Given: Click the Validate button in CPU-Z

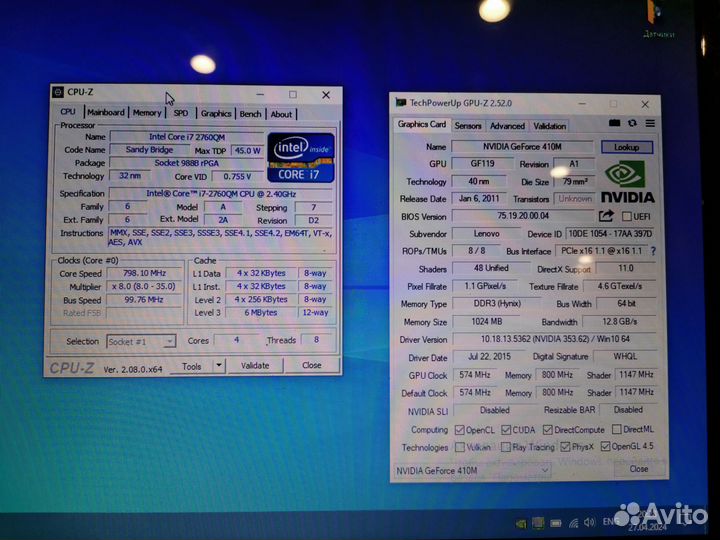Looking at the screenshot, I should 255,366.
